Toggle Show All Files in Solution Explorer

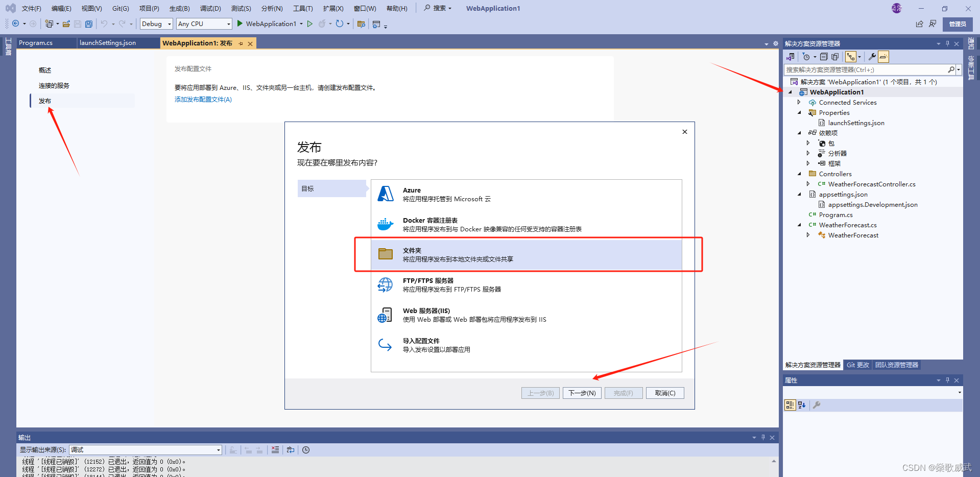835,57
